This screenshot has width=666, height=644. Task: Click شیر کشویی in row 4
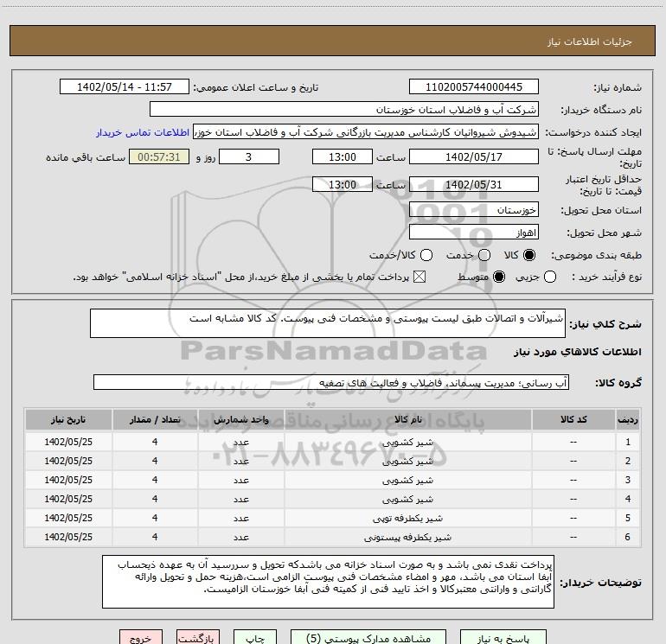point(407,500)
